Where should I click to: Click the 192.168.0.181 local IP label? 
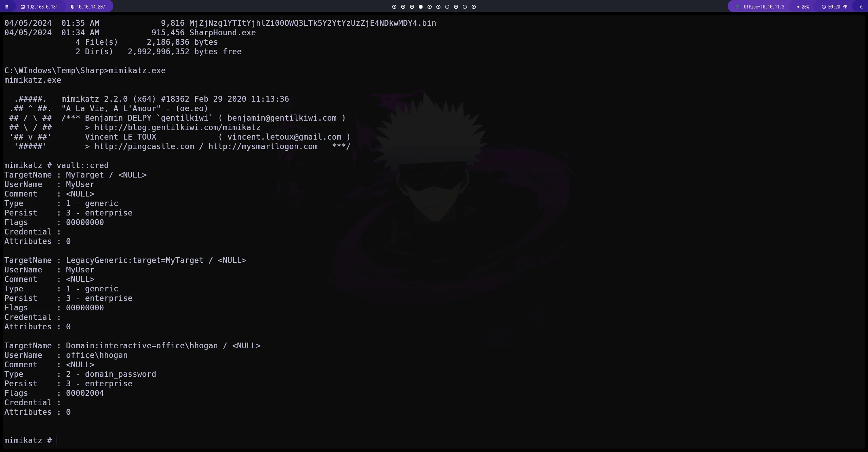(42, 7)
